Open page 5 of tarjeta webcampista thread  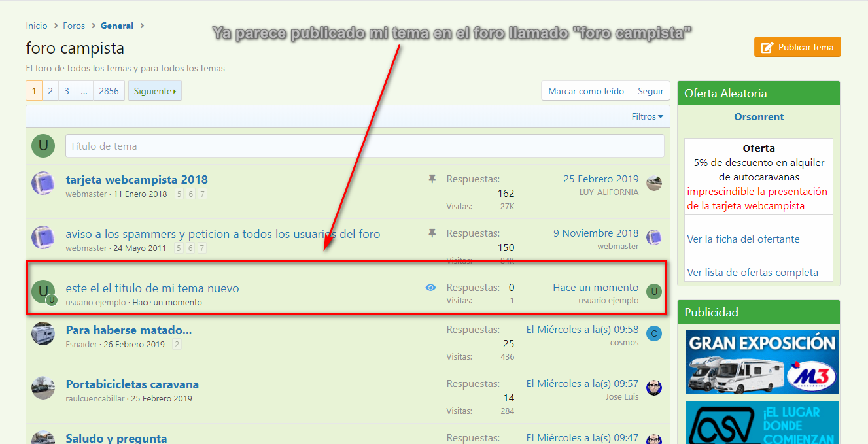click(x=179, y=194)
